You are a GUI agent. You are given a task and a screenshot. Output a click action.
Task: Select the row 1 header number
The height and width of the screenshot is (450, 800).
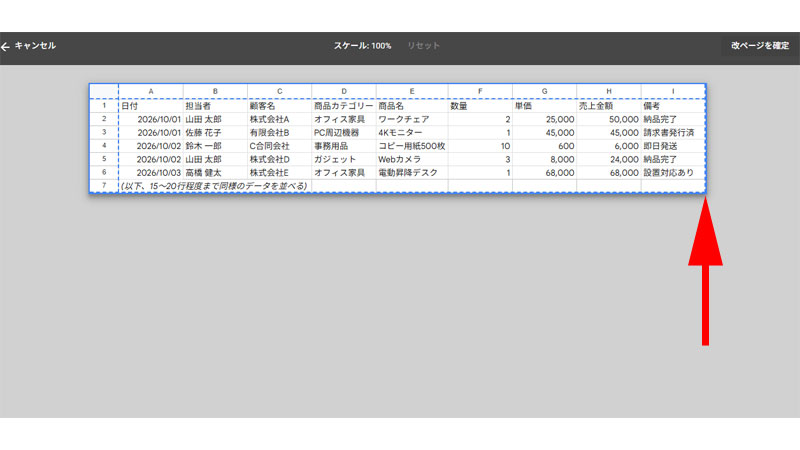(104, 106)
